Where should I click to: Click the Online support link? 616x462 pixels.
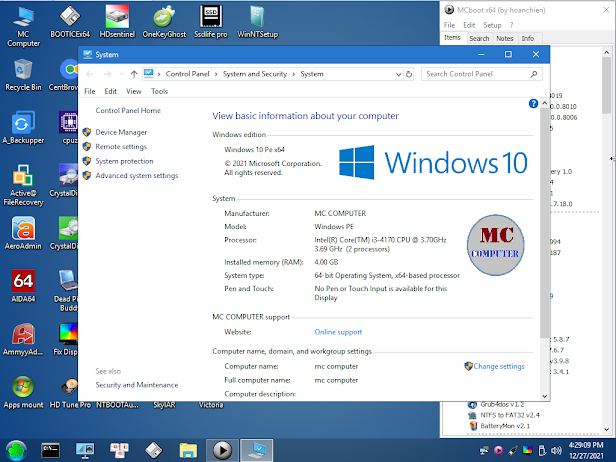[x=338, y=332]
